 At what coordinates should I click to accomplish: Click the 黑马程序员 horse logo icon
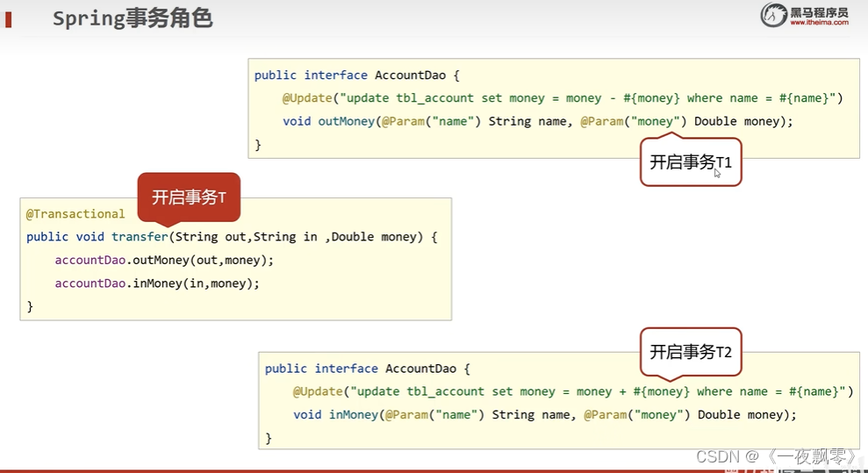point(773,15)
